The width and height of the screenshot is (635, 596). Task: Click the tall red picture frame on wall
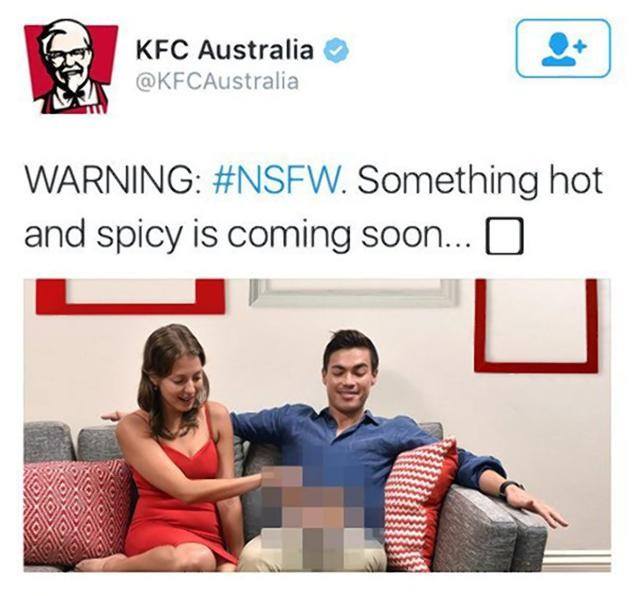[536, 326]
